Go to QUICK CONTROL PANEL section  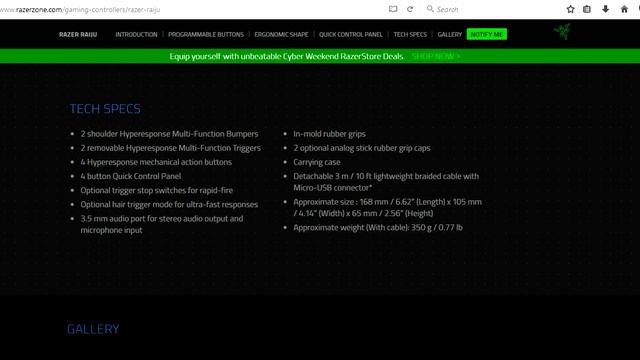[x=351, y=35]
